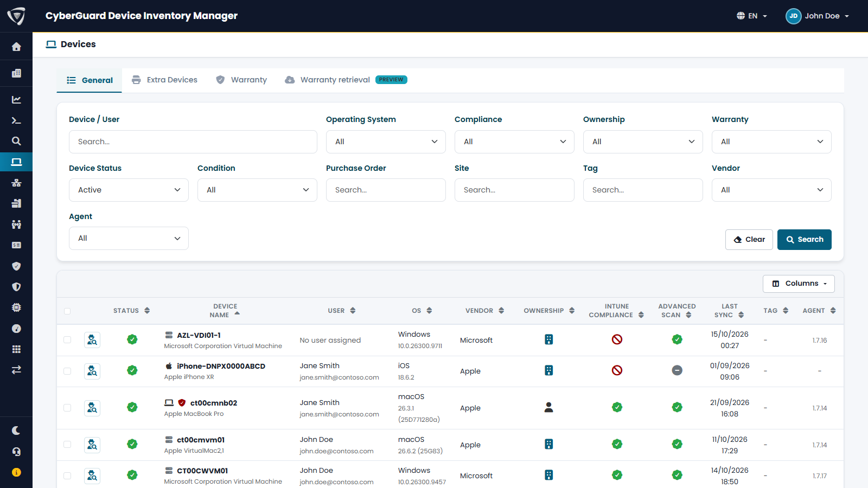This screenshot has height=488, width=868.
Task: Click the yellow info icon in sidebar
Action: [x=16, y=472]
